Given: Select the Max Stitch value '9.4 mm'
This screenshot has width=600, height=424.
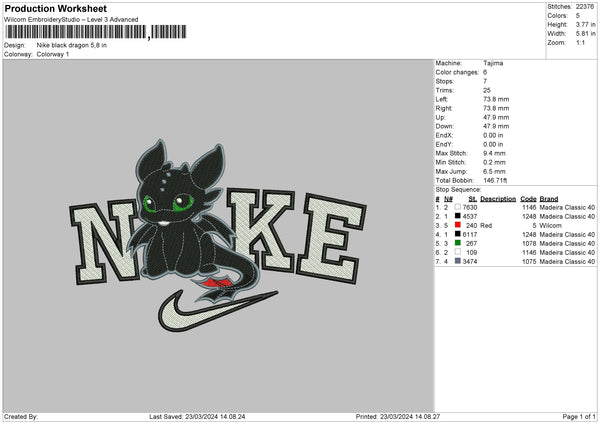Looking at the screenshot, I should pyautogui.click(x=494, y=153).
